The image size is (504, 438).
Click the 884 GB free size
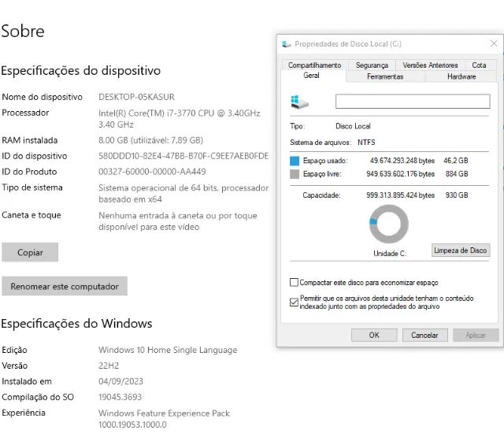(457, 174)
